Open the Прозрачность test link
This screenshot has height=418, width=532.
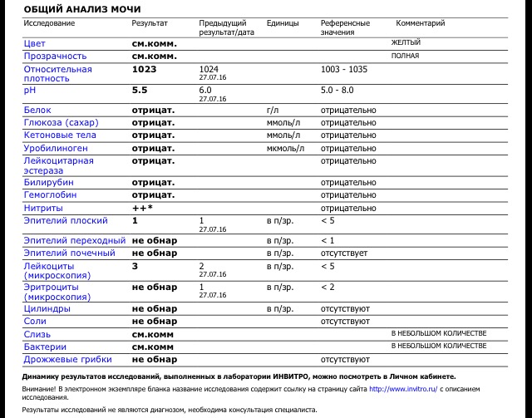pyautogui.click(x=55, y=57)
